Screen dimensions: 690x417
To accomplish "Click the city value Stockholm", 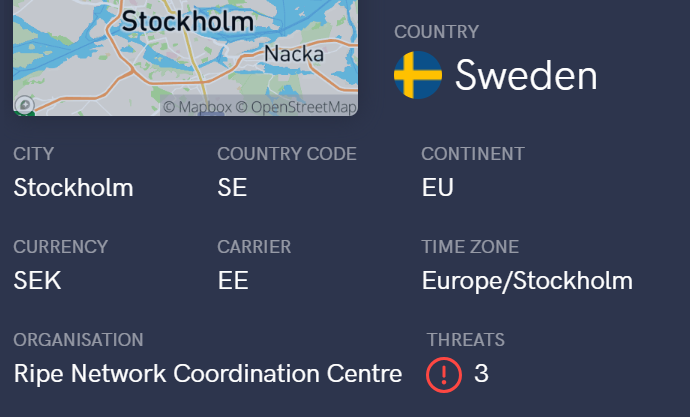I will click(x=73, y=187).
